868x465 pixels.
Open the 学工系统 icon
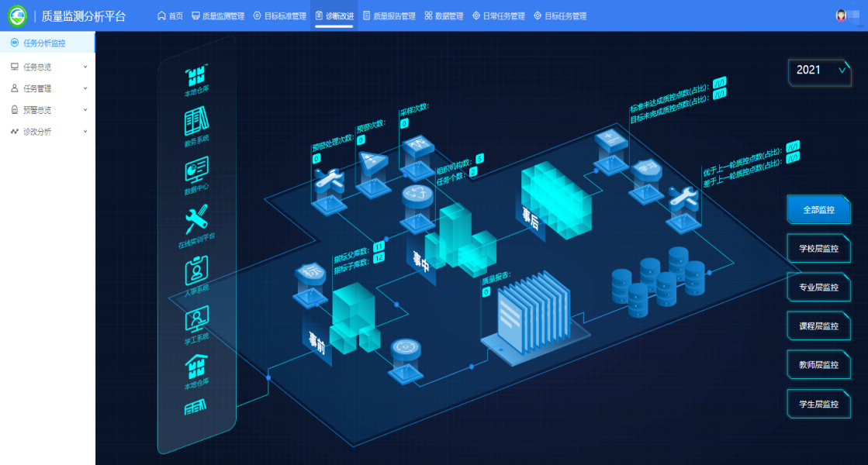(196, 318)
